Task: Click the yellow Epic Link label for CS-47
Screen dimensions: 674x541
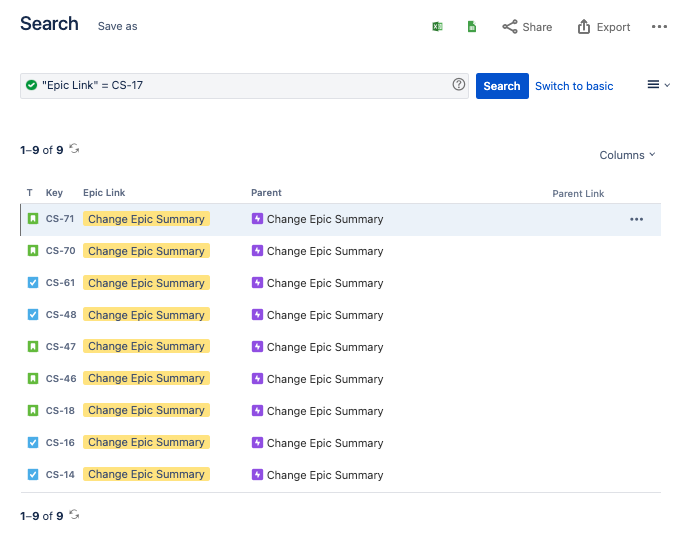Action: tap(146, 346)
